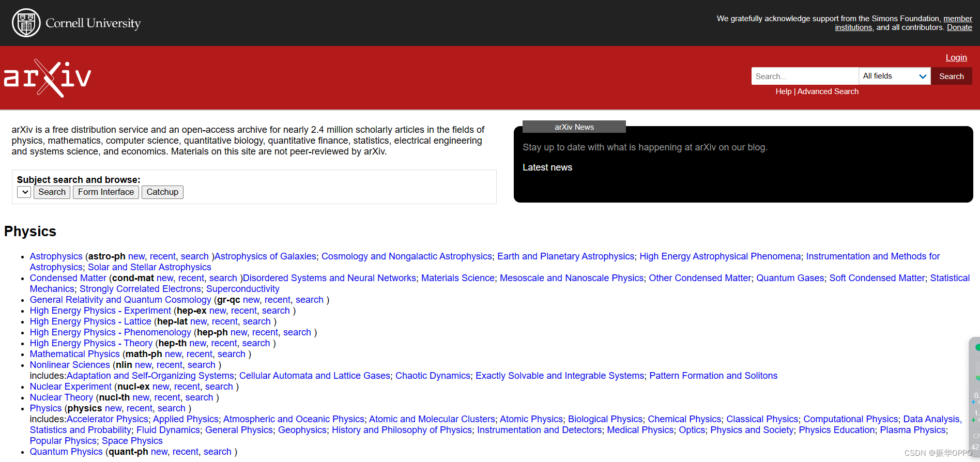Open High Energy Physics - Lattice
The image size is (980, 462).
tap(90, 321)
